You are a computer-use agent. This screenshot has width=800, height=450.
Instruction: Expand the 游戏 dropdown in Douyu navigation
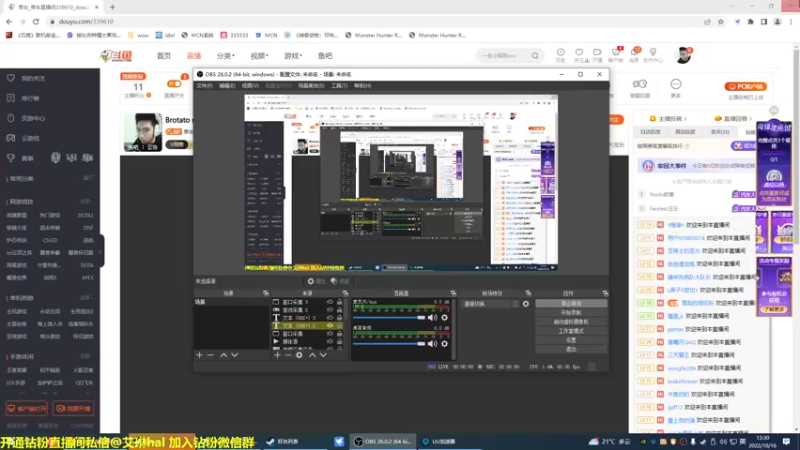point(293,56)
